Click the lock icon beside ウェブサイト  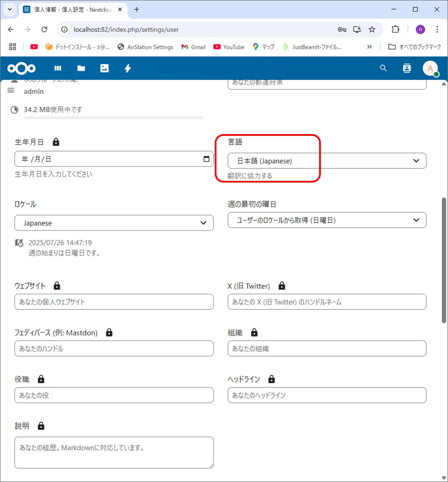pyautogui.click(x=57, y=286)
